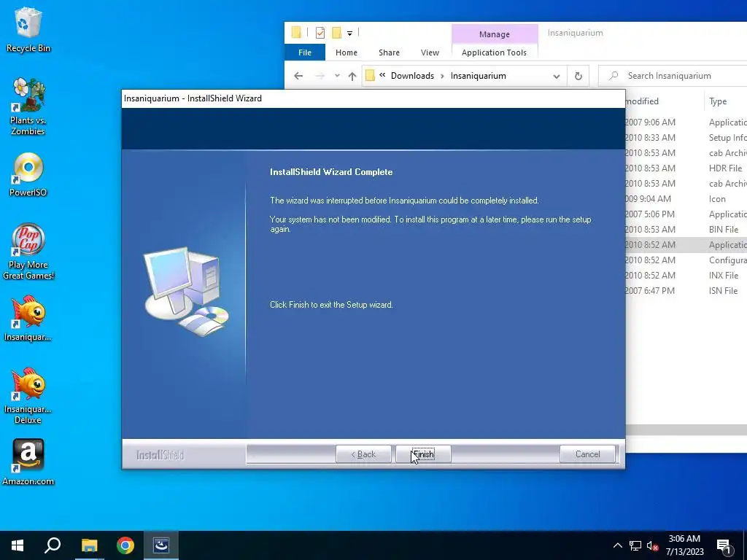Viewport: 747px width, 560px height.
Task: Click Downloads in the address breadcrumb
Action: [x=413, y=76]
